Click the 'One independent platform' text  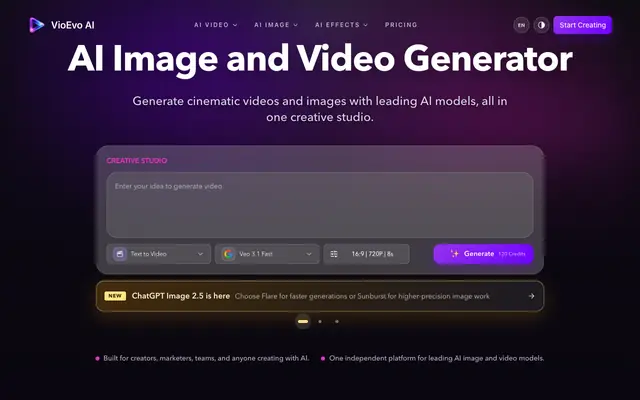(436, 358)
